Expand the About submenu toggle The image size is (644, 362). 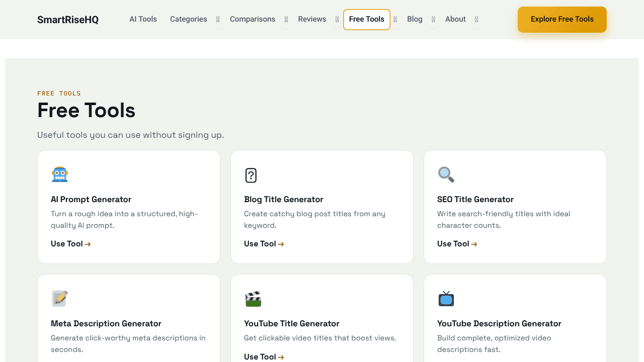click(x=476, y=20)
